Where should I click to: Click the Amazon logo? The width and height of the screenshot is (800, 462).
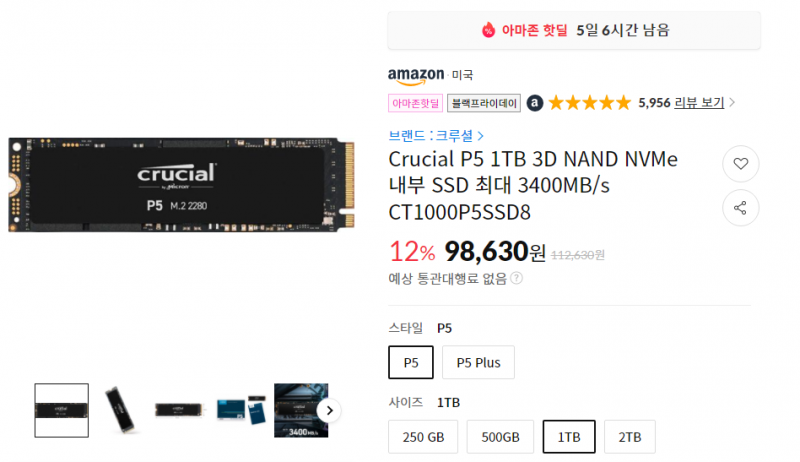pyautogui.click(x=416, y=76)
